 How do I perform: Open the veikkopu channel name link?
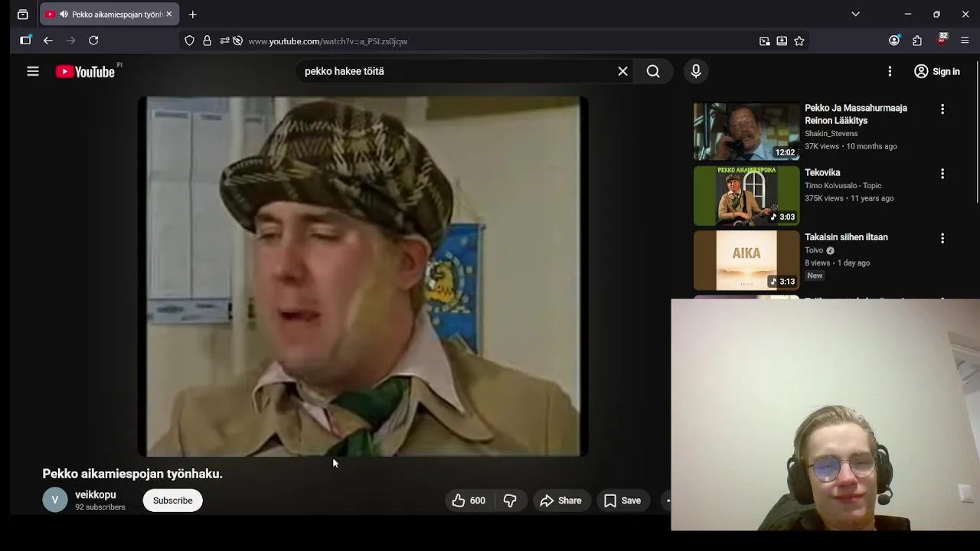click(96, 495)
